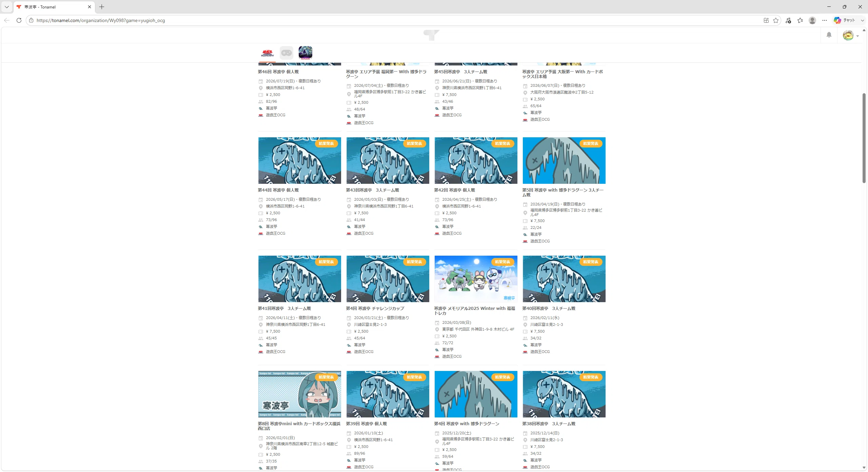Click the 第44回 寒波亭 個人戦 thumbnail
The width and height of the screenshot is (868, 472).
click(x=300, y=160)
